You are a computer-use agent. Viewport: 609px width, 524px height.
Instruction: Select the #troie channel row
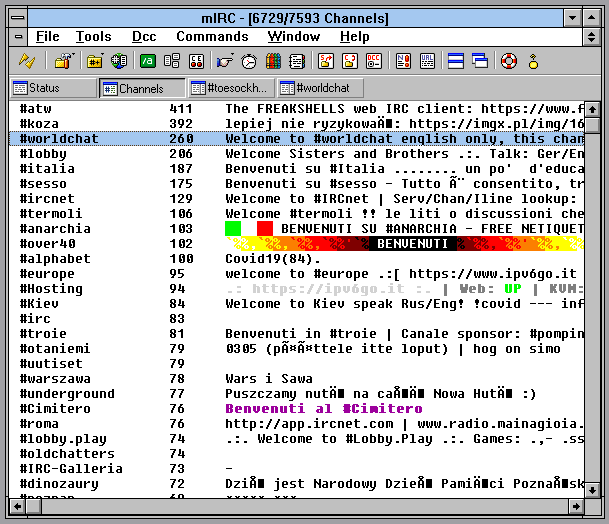click(297, 334)
